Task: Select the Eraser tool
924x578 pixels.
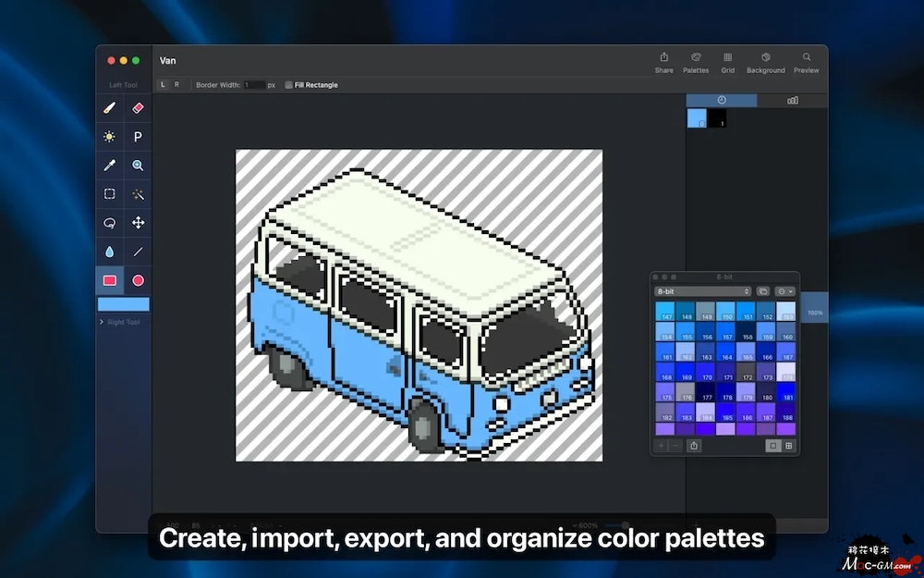Action: [x=138, y=108]
